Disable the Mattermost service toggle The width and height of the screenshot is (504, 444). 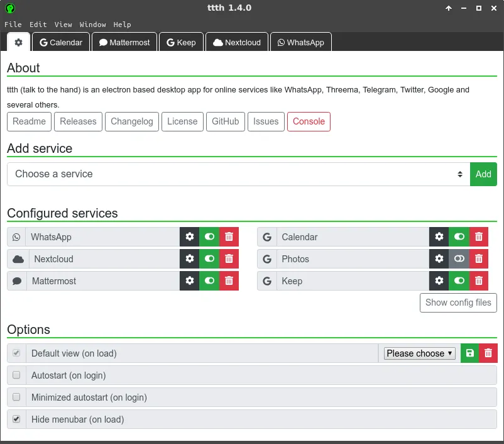click(209, 281)
